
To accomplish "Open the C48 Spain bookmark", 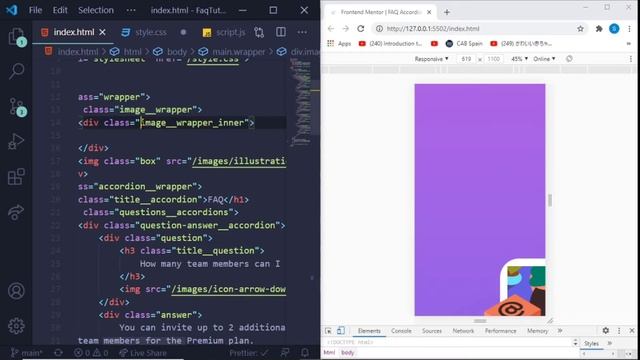I will point(464,43).
